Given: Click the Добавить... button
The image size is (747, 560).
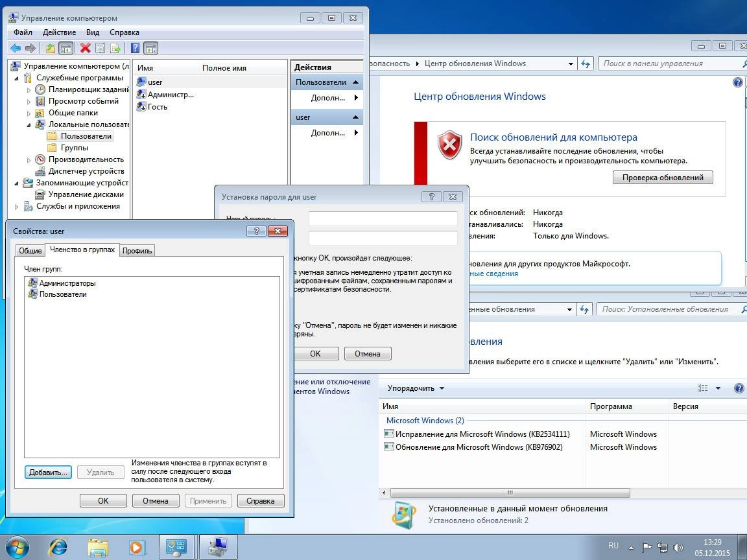Looking at the screenshot, I should [47, 472].
